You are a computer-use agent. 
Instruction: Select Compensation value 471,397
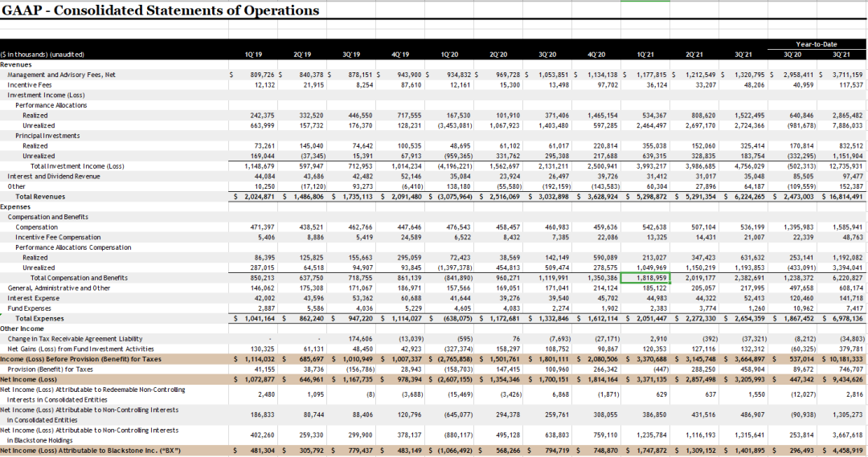tap(262, 227)
